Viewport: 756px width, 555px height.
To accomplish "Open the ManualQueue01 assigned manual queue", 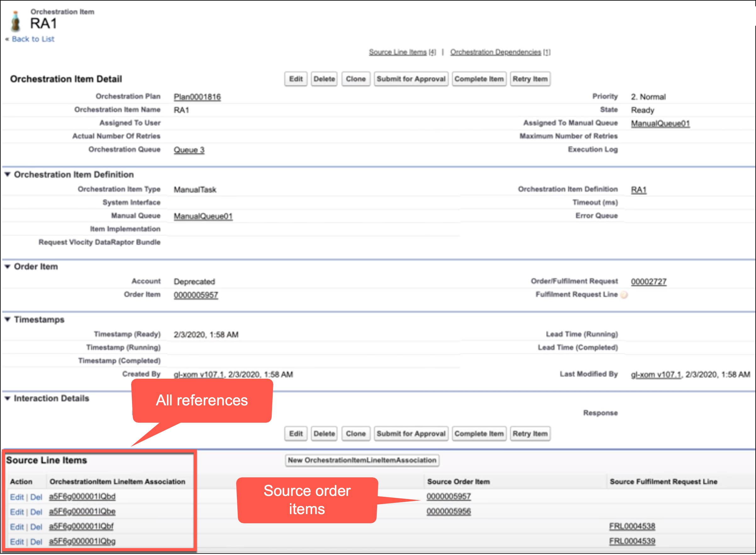I will (660, 123).
